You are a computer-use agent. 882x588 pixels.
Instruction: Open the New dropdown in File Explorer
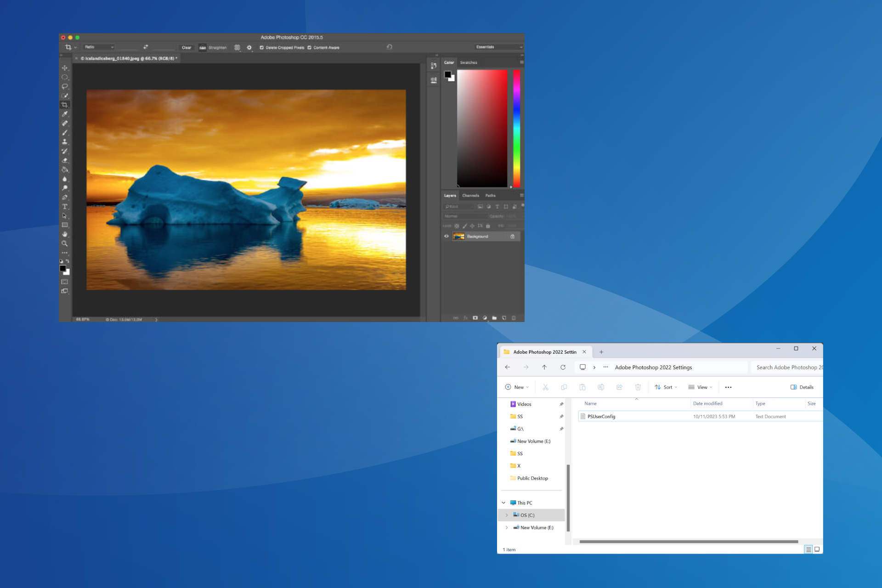click(x=517, y=387)
